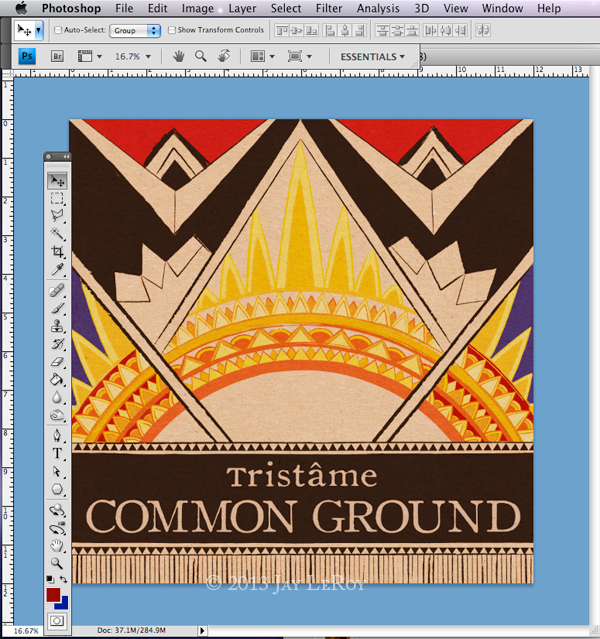Open the Image menu
The image size is (600, 639).
click(198, 8)
